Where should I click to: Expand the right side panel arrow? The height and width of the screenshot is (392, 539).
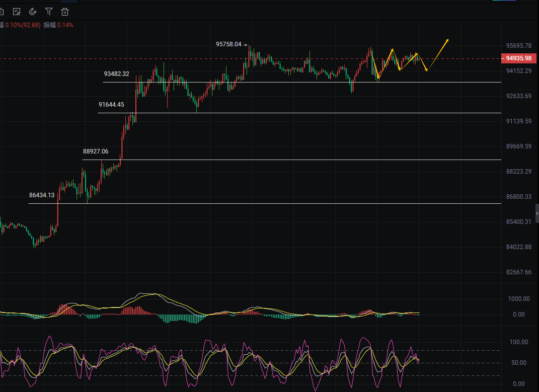(x=536, y=214)
